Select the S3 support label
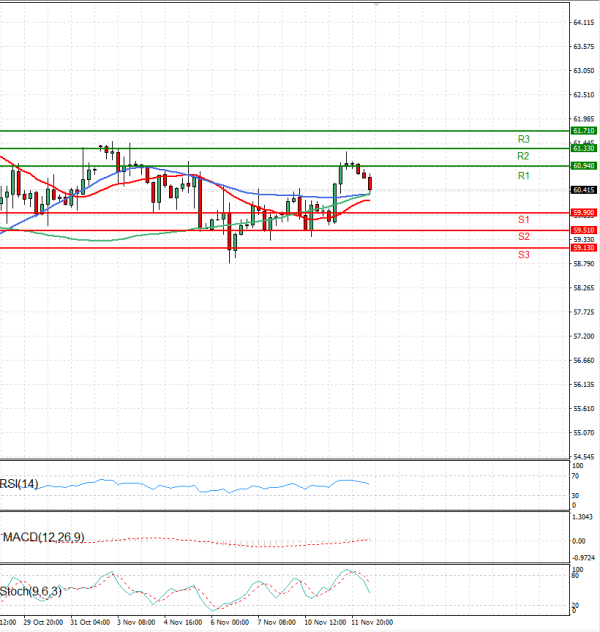The width and height of the screenshot is (600, 632). tap(523, 256)
